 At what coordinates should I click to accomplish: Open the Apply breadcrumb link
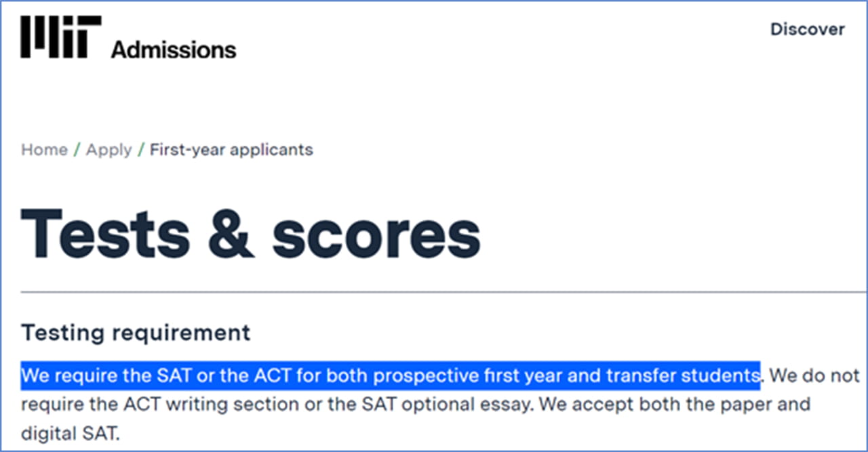108,150
